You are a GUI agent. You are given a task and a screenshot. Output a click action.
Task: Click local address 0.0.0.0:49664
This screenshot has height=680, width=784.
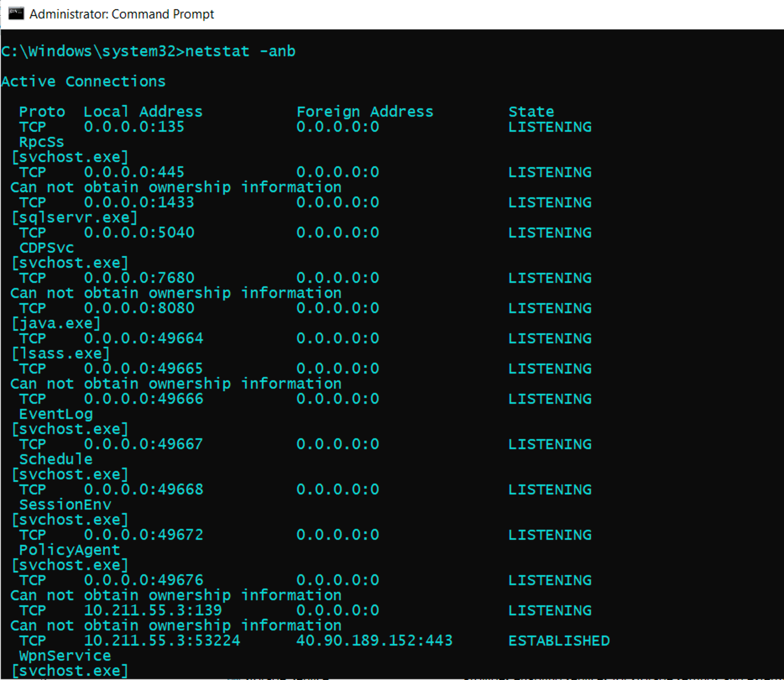144,338
